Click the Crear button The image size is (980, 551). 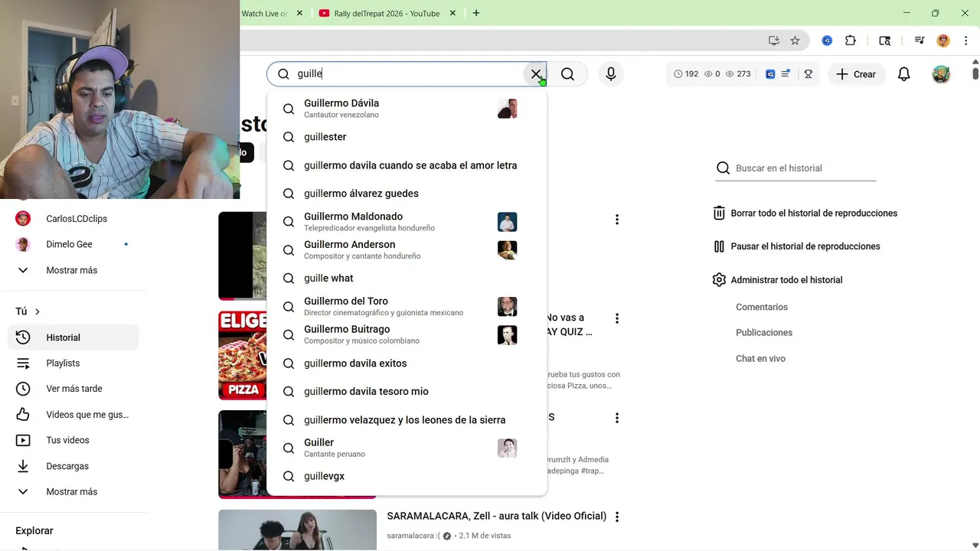[x=856, y=74]
